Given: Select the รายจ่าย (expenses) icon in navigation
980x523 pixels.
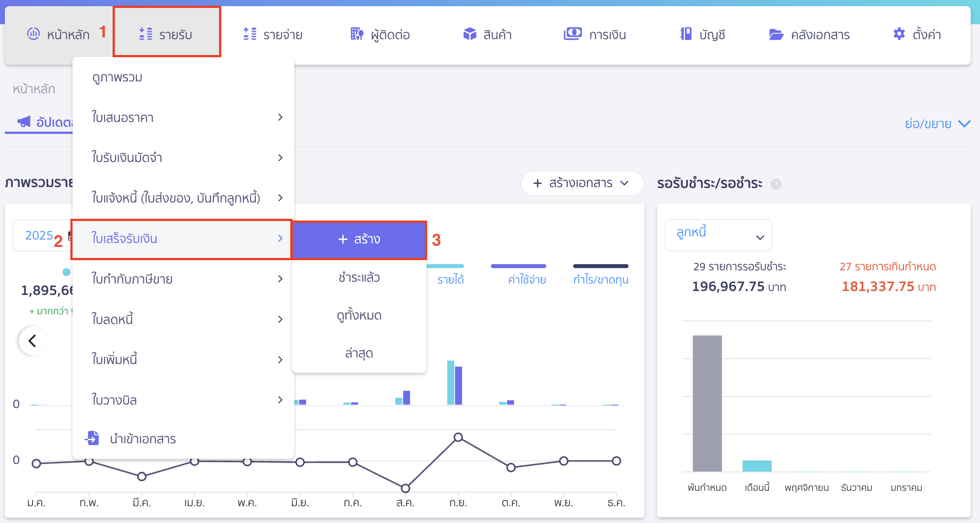Looking at the screenshot, I should coord(249,34).
